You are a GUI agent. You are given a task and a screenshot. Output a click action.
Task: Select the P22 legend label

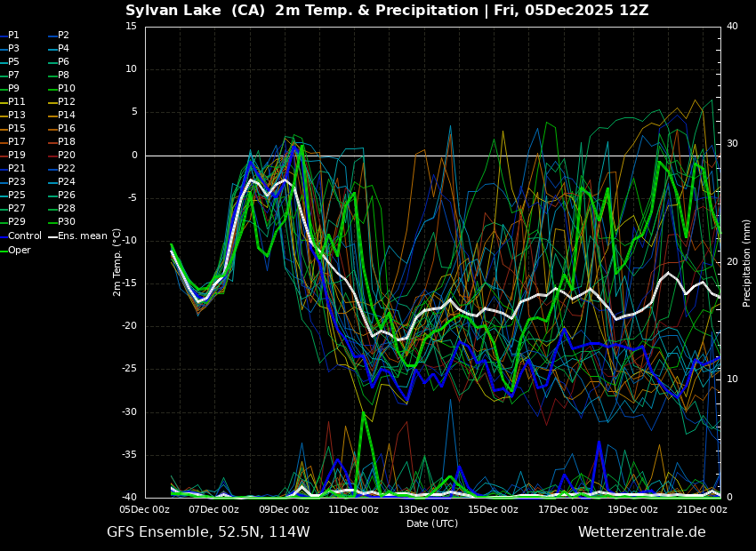tap(67, 169)
